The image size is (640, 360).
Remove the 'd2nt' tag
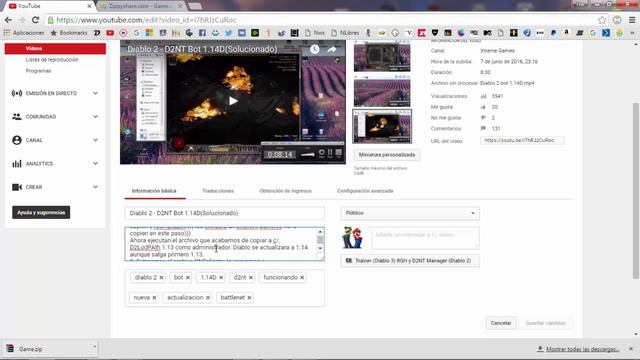pos(251,278)
